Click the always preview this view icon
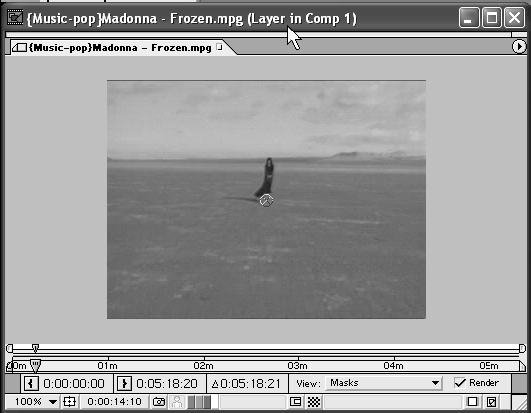This screenshot has width=531, height=413. tap(472, 402)
